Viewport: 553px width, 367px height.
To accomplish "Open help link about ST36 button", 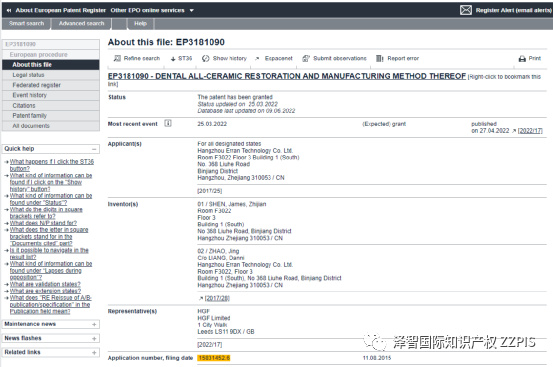I will coord(52,165).
